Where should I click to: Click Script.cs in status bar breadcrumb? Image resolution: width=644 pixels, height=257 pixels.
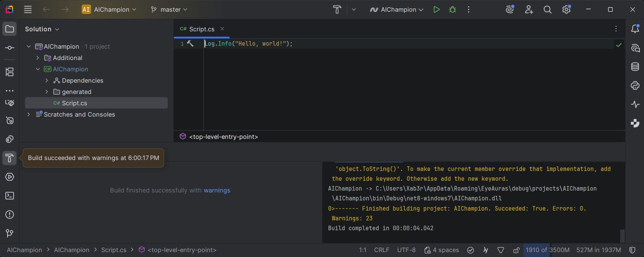pyautogui.click(x=114, y=250)
